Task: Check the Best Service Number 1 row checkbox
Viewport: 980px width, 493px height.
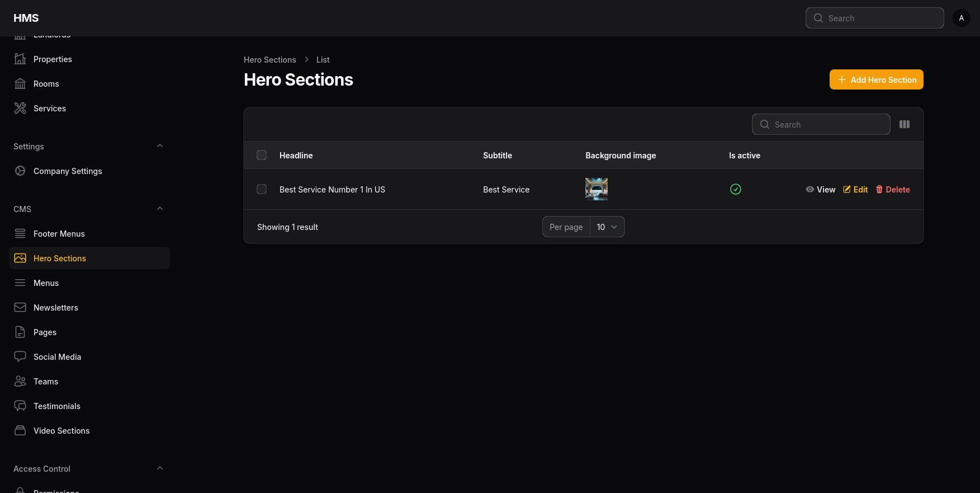Action: pos(262,189)
